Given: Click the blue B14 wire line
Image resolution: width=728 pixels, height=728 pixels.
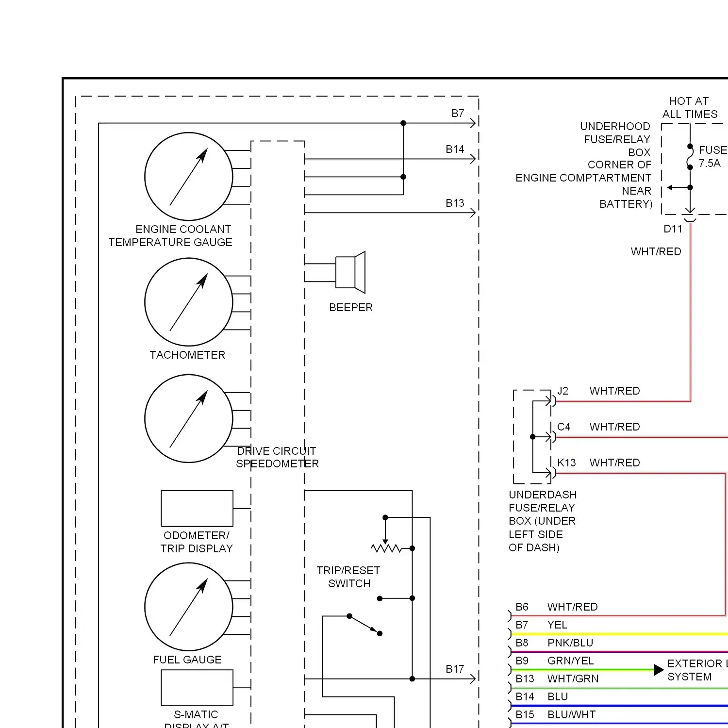Looking at the screenshot, I should (x=619, y=706).
